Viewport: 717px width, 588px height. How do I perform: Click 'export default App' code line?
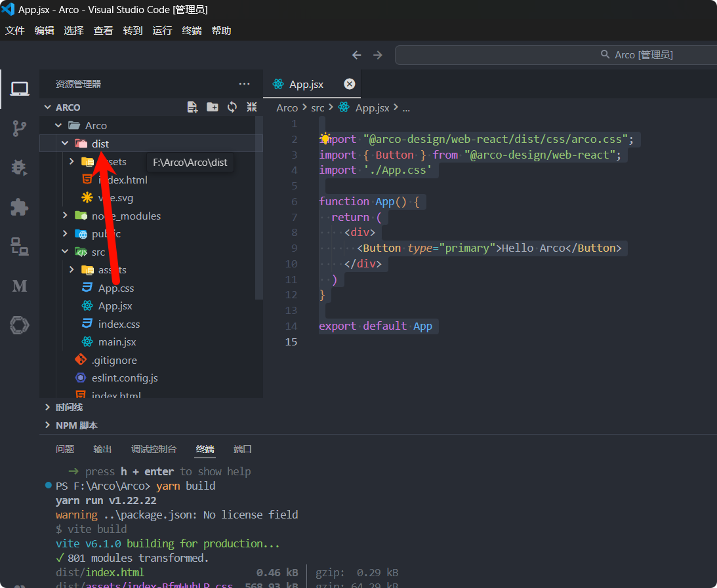click(x=375, y=326)
